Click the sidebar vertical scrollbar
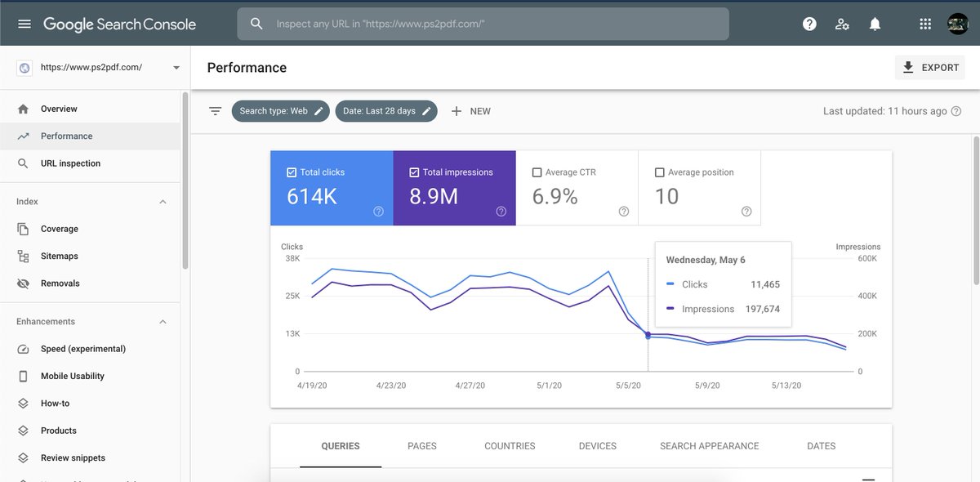Image resolution: width=980 pixels, height=482 pixels. tap(185, 180)
